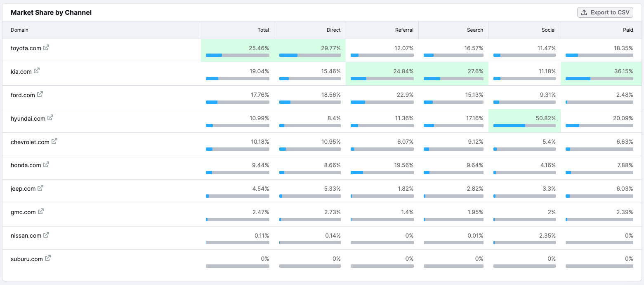Select the 17.76% Total value for ford.com
644x285 pixels.
(x=260, y=95)
